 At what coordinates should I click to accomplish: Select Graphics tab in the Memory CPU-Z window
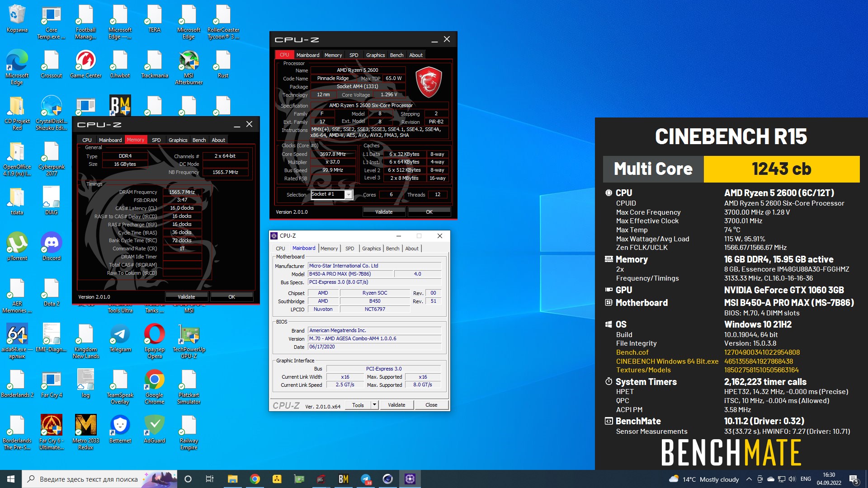click(x=178, y=140)
